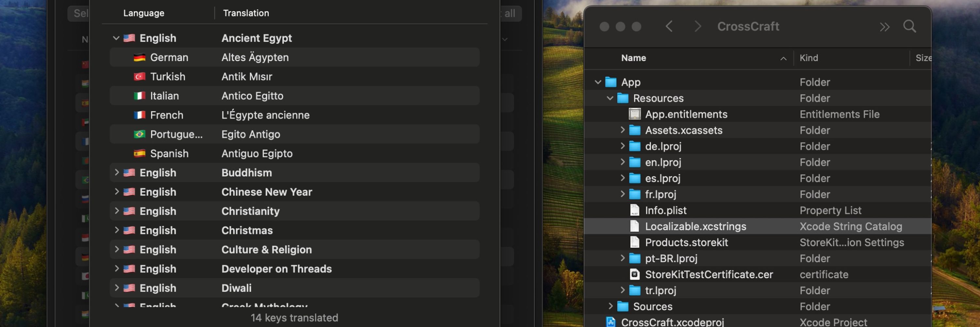Viewport: 980px width, 327px height.
Task: Expand the fr.lproj folder
Action: [x=622, y=194]
